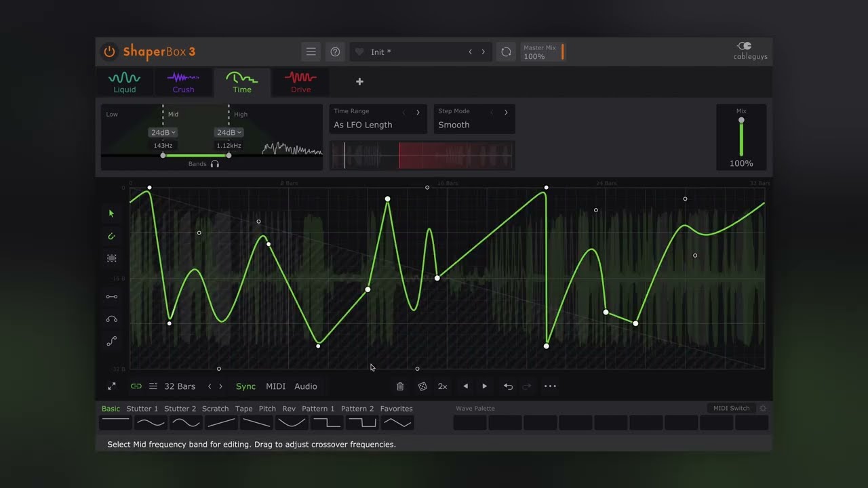Increase LFO length with right chevron
This screenshot has width=868, height=488.
point(220,386)
